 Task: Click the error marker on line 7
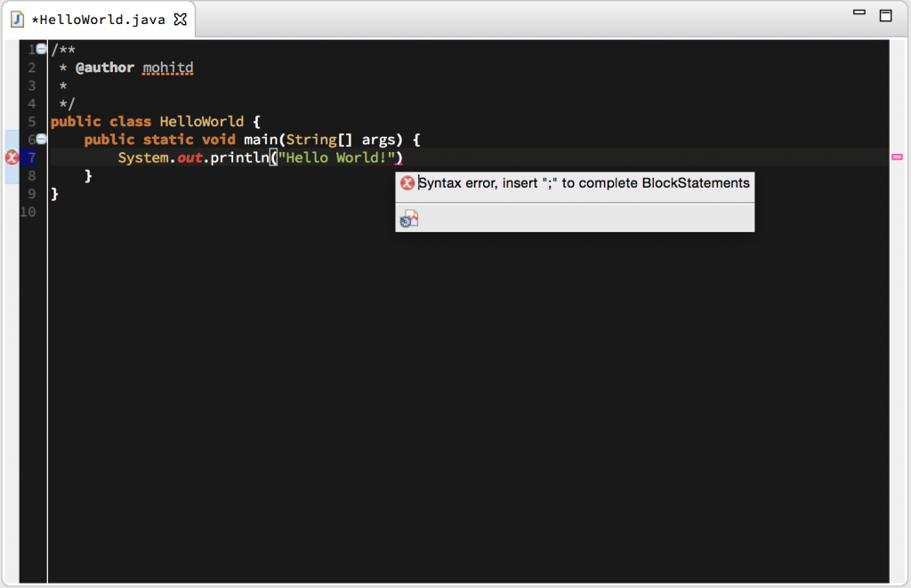[12, 157]
